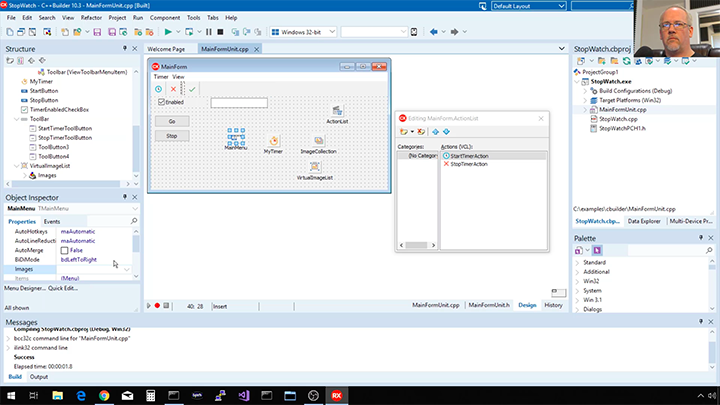
Task: Select StopTimerToolButton in the Structure tree
Action: (x=65, y=138)
